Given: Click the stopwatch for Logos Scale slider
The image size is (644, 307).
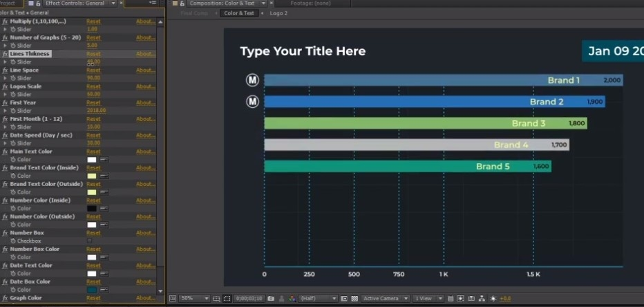Looking at the screenshot, I should [13, 95].
